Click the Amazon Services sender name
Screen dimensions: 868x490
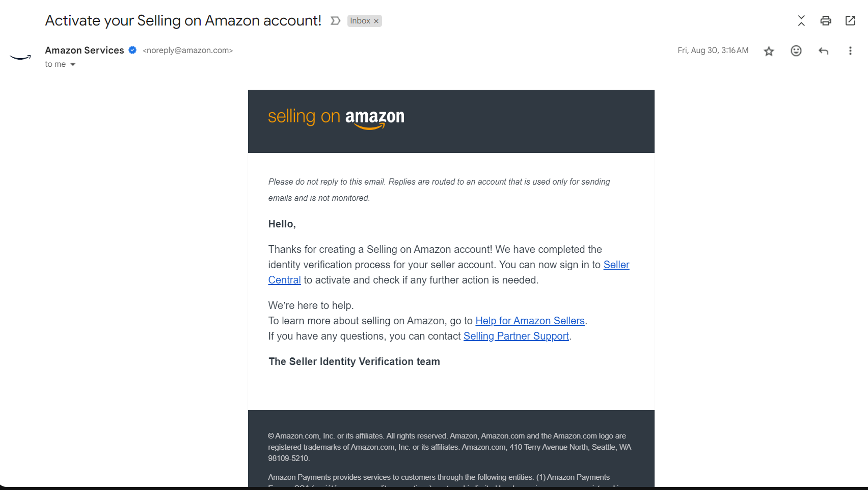click(85, 50)
